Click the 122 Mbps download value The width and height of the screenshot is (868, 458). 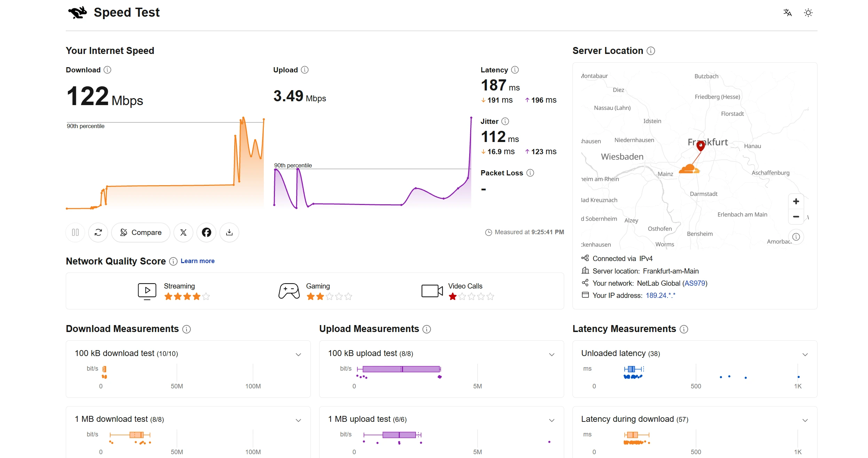click(x=105, y=96)
